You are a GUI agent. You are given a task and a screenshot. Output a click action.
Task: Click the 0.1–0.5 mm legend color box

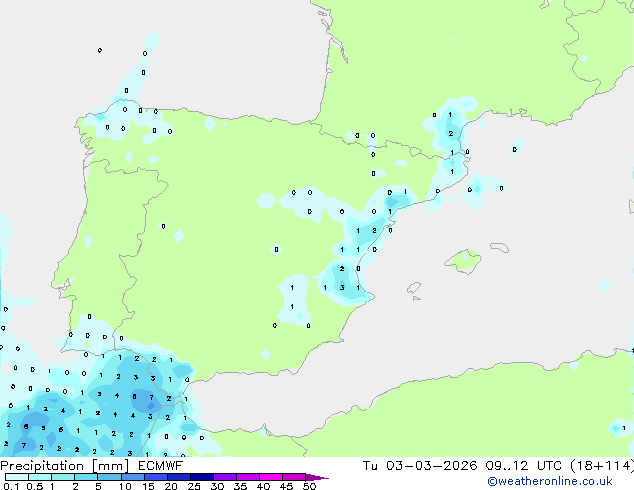pos(17,477)
